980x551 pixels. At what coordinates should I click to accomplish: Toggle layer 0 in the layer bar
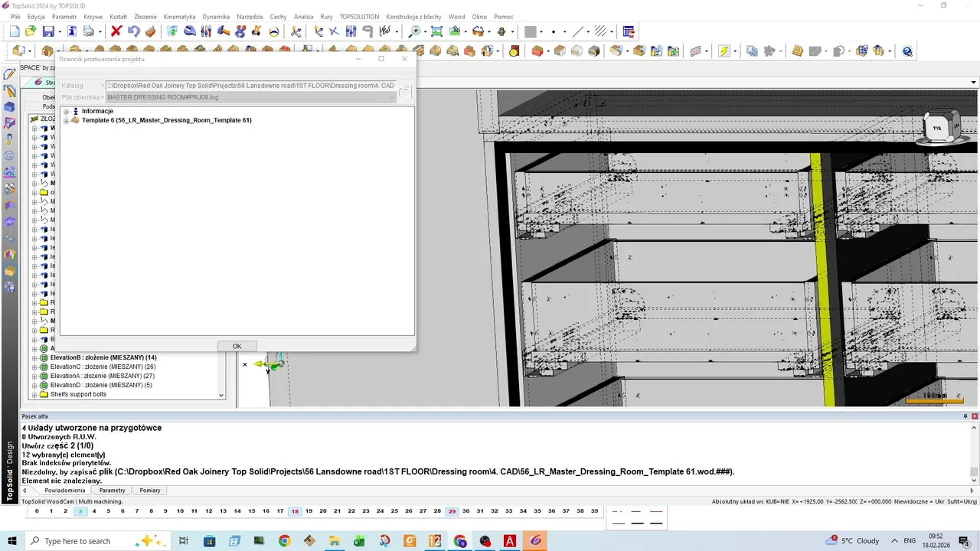37,511
